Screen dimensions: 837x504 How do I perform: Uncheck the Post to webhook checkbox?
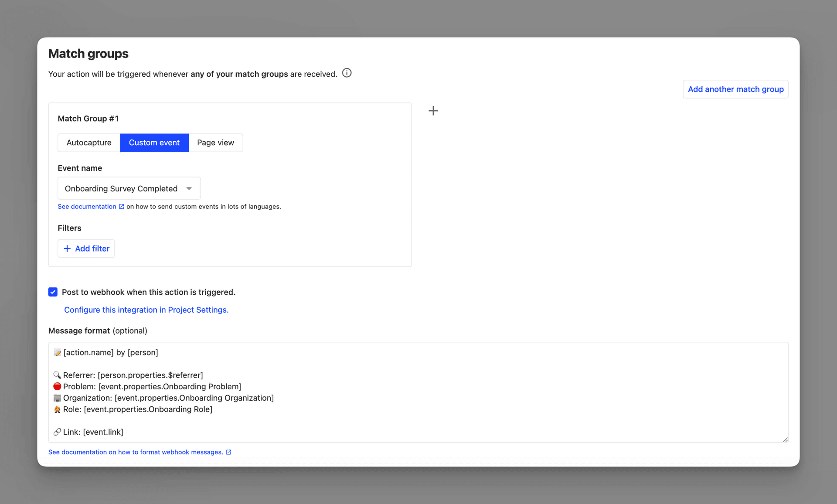click(53, 292)
